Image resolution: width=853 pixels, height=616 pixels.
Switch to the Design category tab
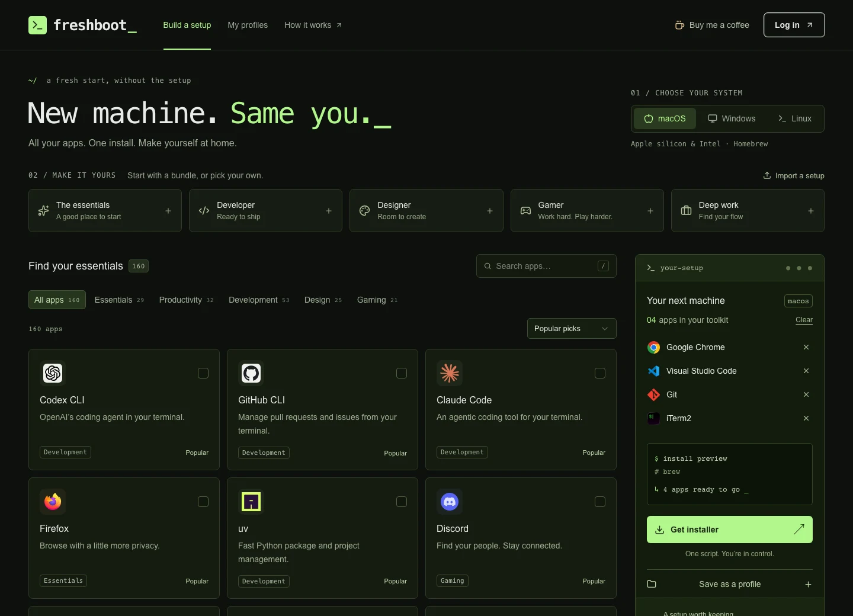(x=323, y=300)
